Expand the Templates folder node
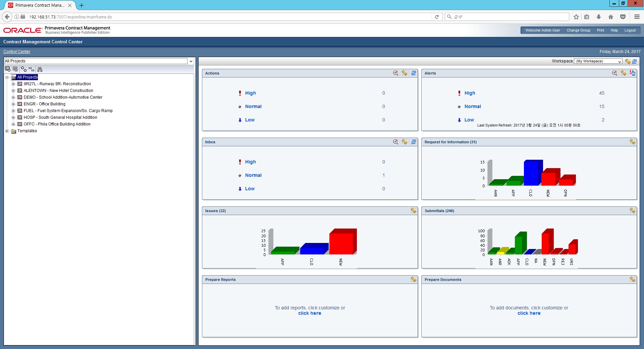 coord(7,131)
